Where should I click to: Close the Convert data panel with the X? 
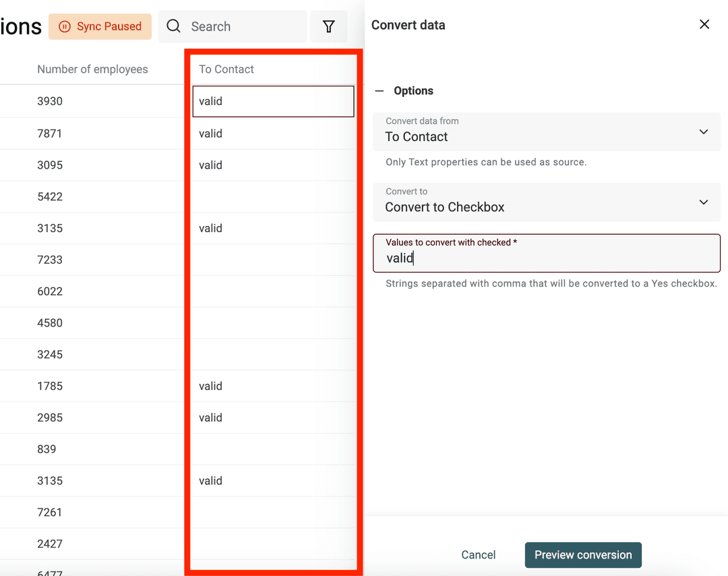click(704, 24)
